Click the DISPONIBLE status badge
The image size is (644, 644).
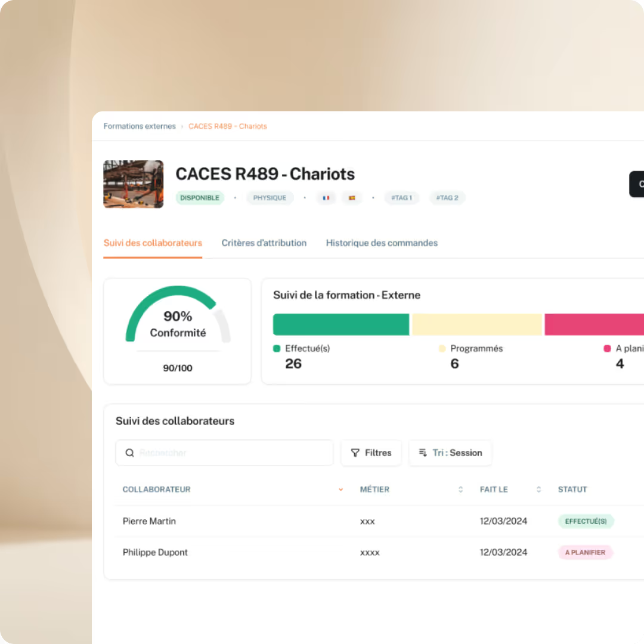point(200,197)
